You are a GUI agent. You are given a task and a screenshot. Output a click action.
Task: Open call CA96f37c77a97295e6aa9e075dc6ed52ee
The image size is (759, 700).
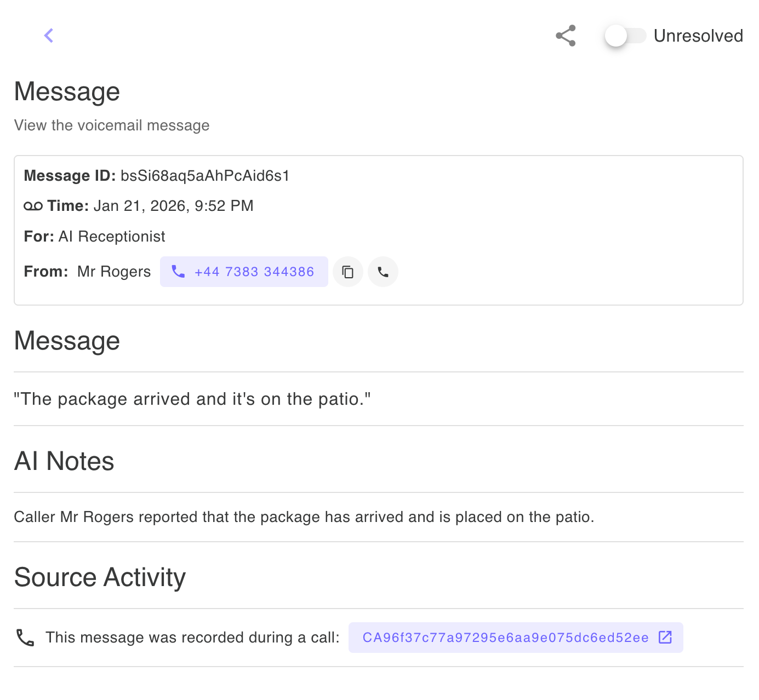[504, 637]
